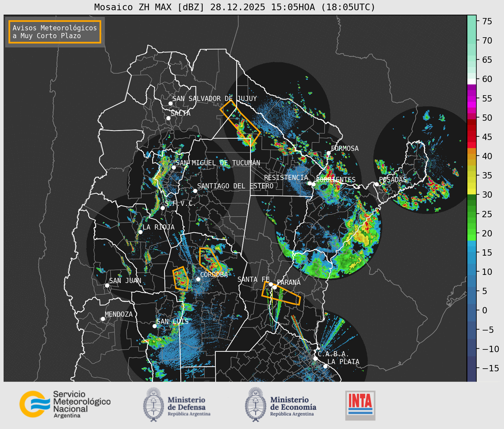Click the LA PLATA city marker dot
The height and width of the screenshot is (429, 504).
pyautogui.click(x=325, y=366)
